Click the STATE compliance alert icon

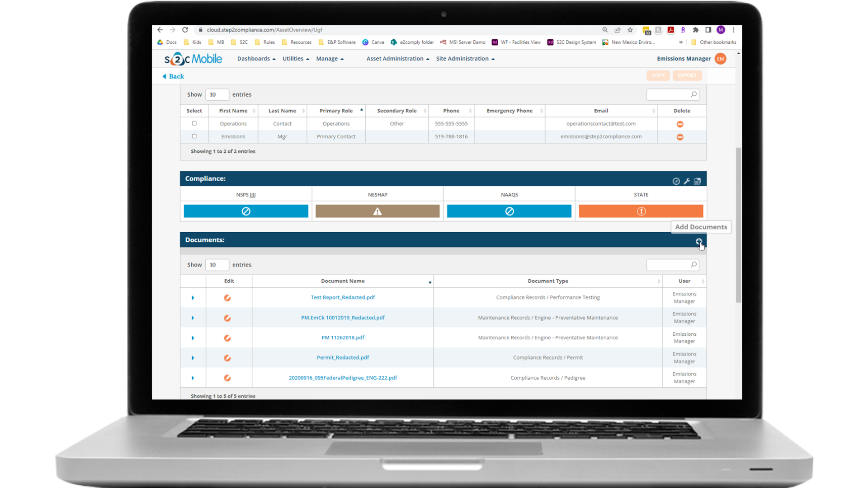(641, 211)
